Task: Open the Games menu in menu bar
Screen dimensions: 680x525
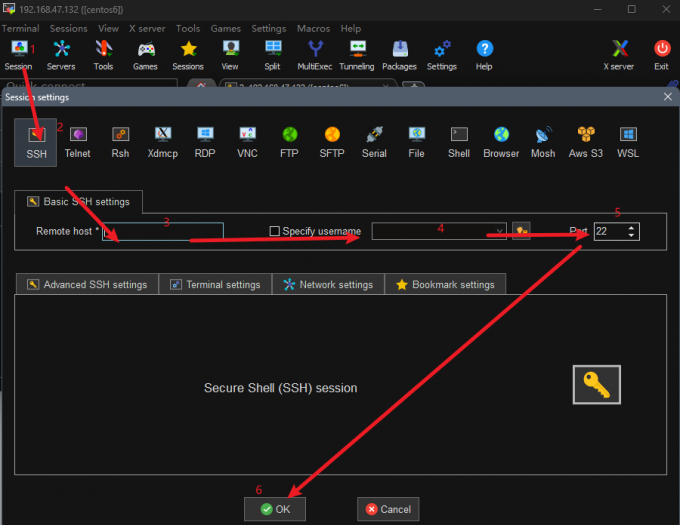Action: [x=226, y=29]
